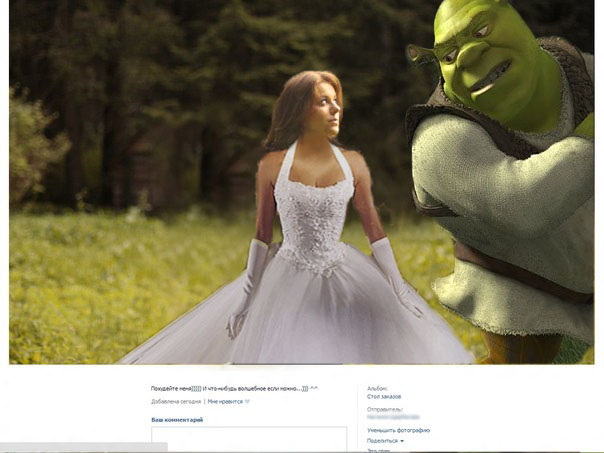
Task: Click the photo caption starting 'Пожалейте меня'
Action: (234, 388)
